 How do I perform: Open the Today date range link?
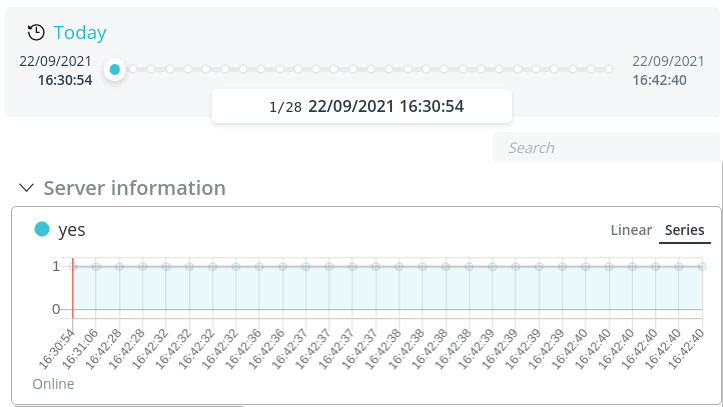coord(80,32)
